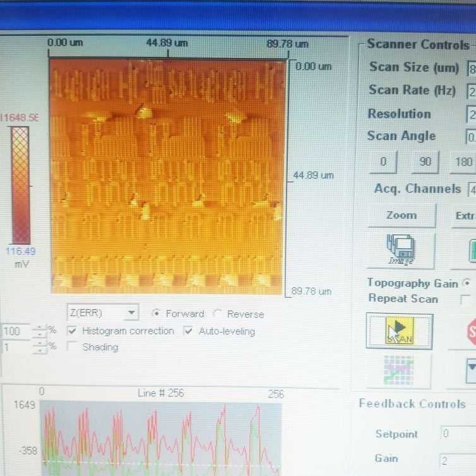Increase the 100% spinner value
The width and height of the screenshot is (476, 476).
(40, 328)
